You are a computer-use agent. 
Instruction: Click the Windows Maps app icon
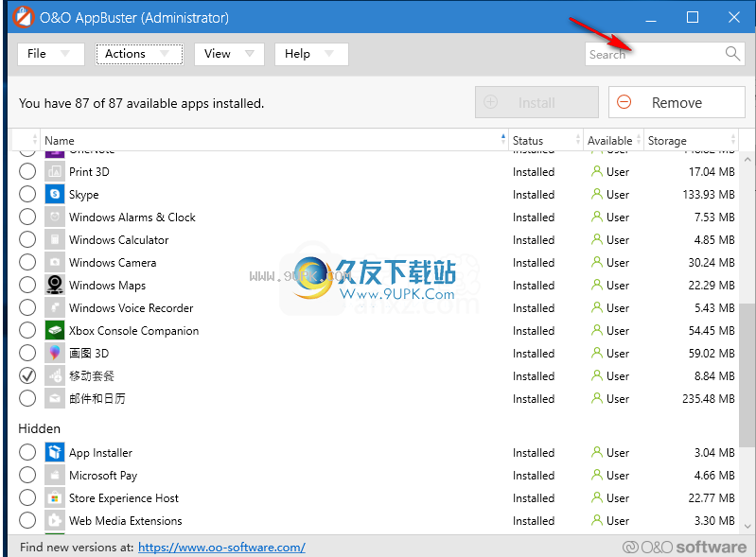(x=55, y=285)
